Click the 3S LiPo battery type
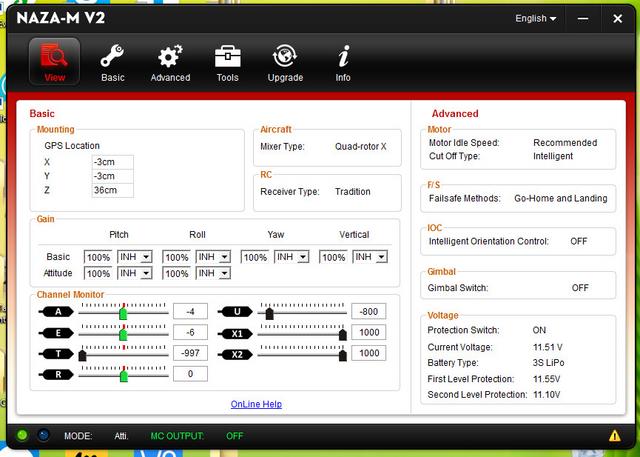This screenshot has width=640, height=457. (548, 363)
